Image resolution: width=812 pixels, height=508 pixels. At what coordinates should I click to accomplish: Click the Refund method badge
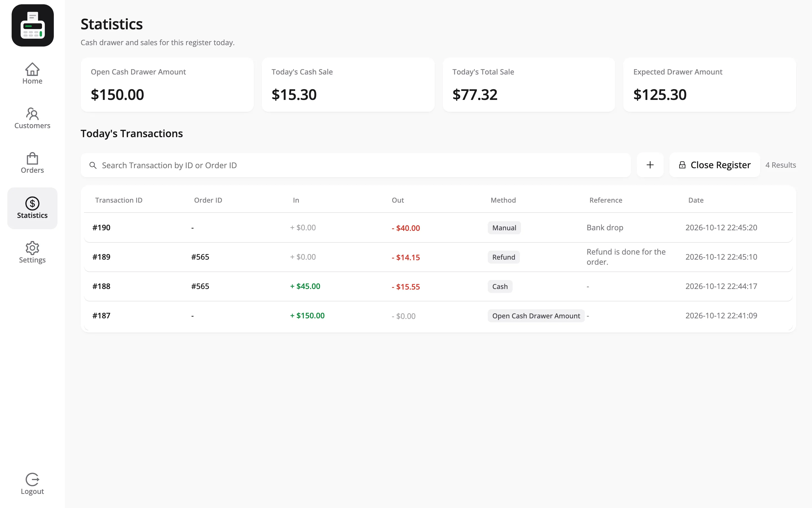(504, 257)
